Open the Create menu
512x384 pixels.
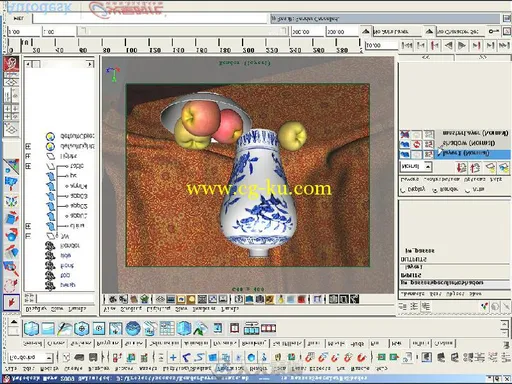pos(73,369)
